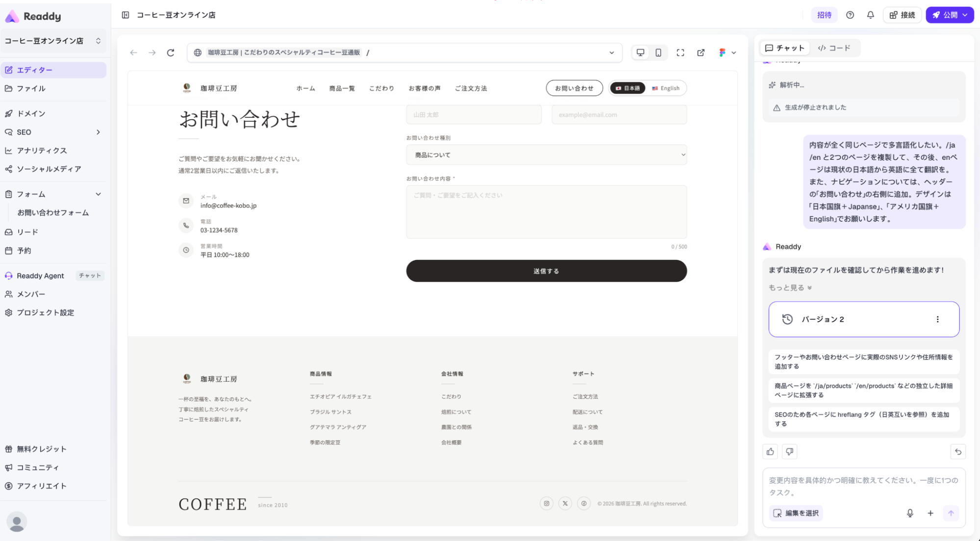The image size is (980, 541).
Task: Click the plus attach icon
Action: point(930,513)
